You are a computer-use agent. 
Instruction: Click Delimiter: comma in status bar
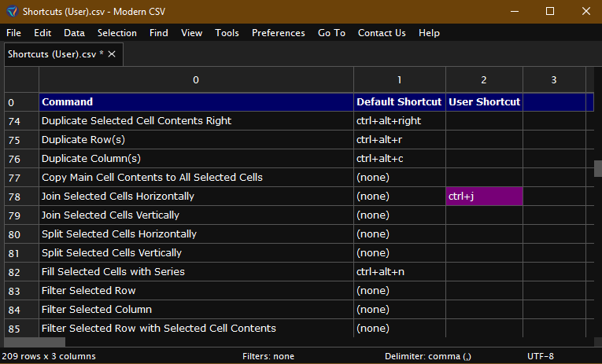428,356
